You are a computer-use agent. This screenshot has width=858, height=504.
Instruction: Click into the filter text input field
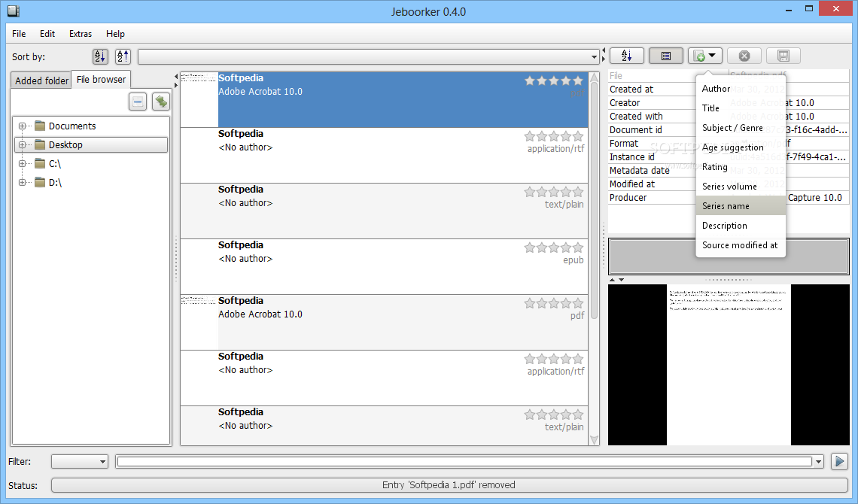click(464, 462)
